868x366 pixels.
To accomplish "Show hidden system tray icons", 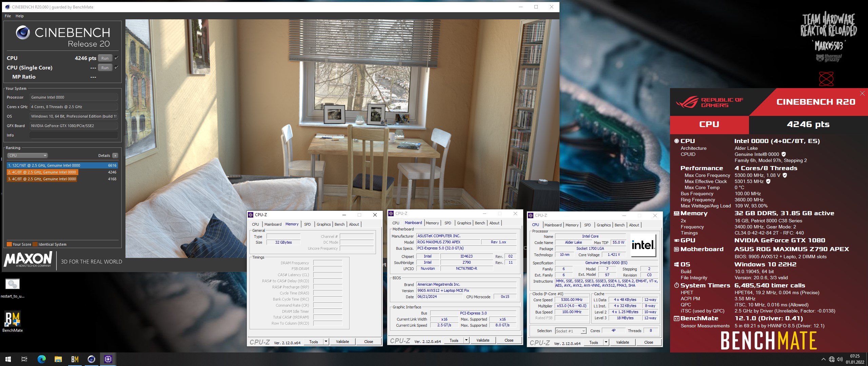I will [823, 359].
